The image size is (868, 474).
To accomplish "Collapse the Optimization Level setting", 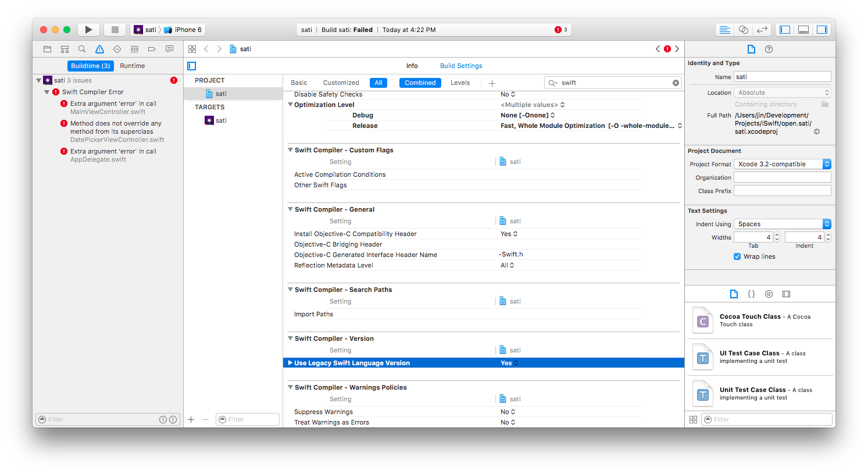I will (x=291, y=105).
